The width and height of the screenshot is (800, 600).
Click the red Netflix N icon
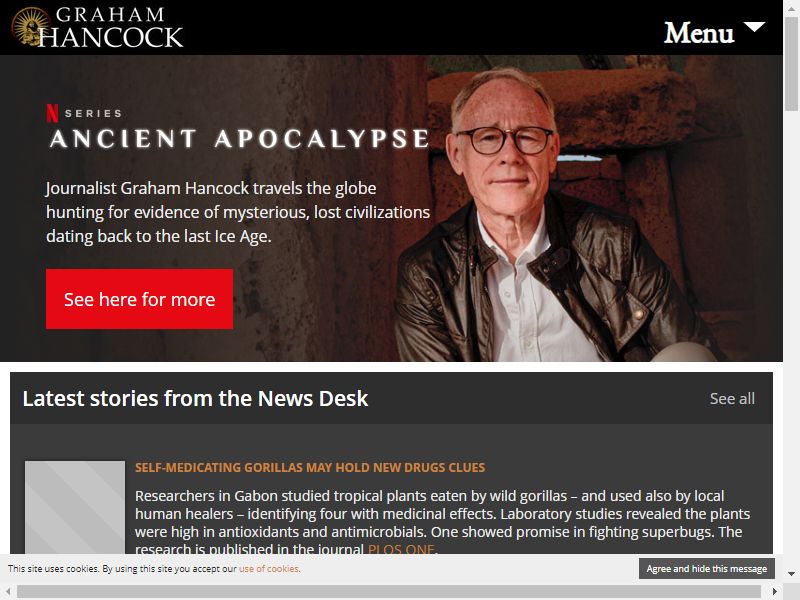click(x=52, y=113)
